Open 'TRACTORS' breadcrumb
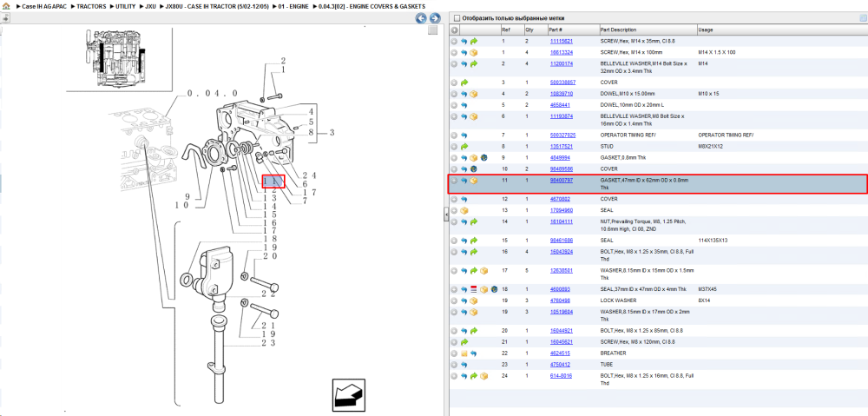The width and height of the screenshot is (868, 416). tap(91, 6)
